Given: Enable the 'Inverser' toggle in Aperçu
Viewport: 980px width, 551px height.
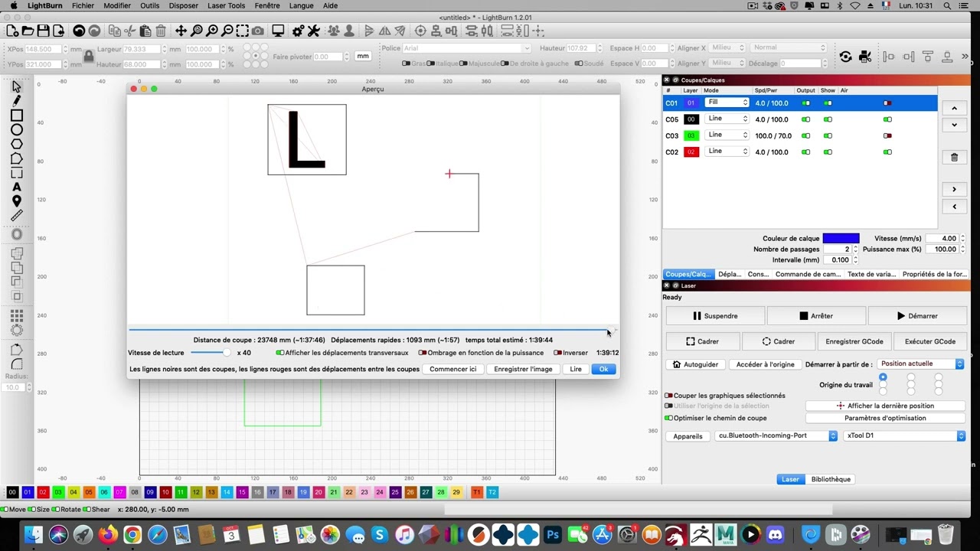Looking at the screenshot, I should tap(571, 353).
